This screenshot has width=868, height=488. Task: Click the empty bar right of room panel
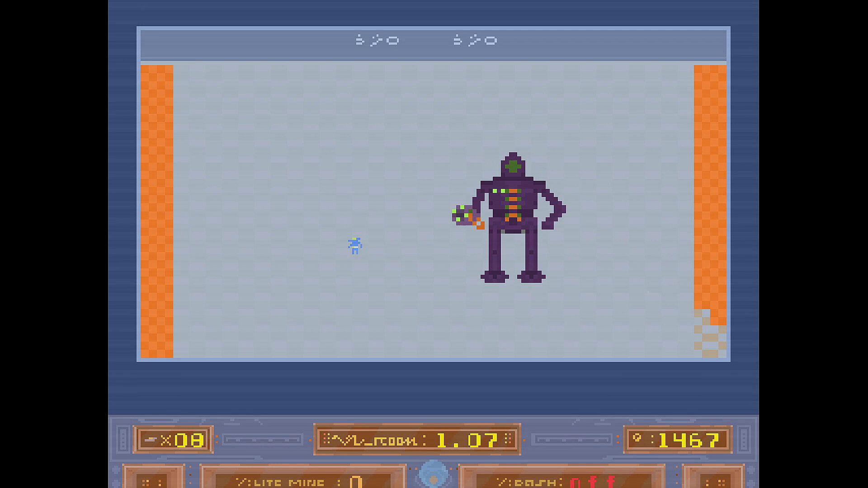572,439
